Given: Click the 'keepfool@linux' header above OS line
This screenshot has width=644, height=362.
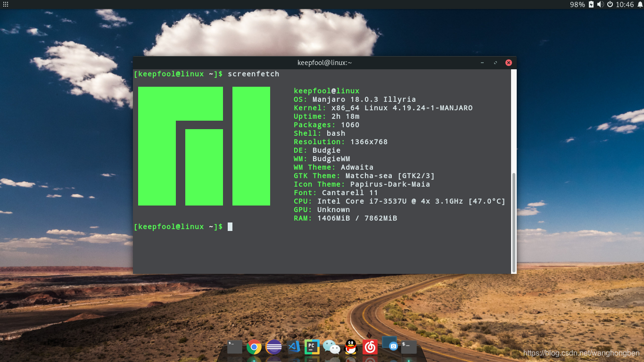Looking at the screenshot, I should point(327,91).
